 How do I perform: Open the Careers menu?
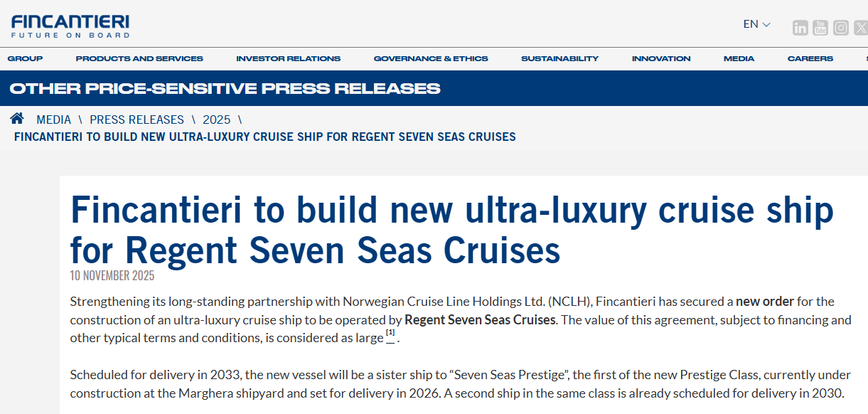(810, 58)
